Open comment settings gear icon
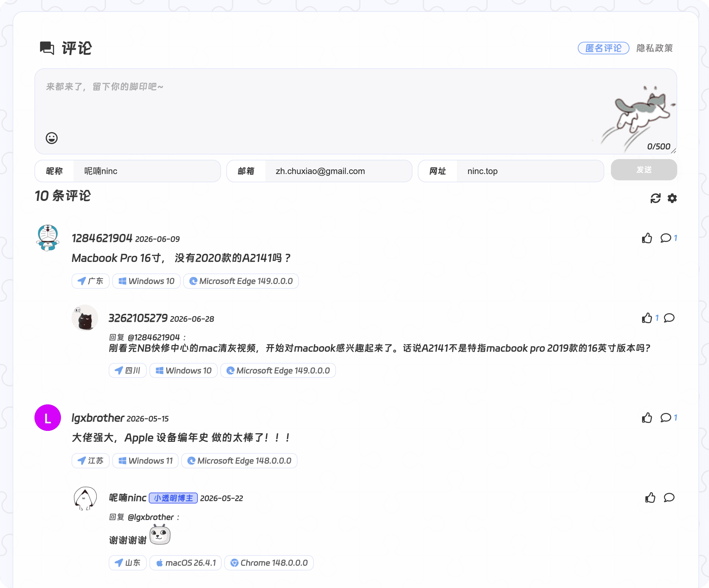The width and height of the screenshot is (709, 588). point(672,198)
